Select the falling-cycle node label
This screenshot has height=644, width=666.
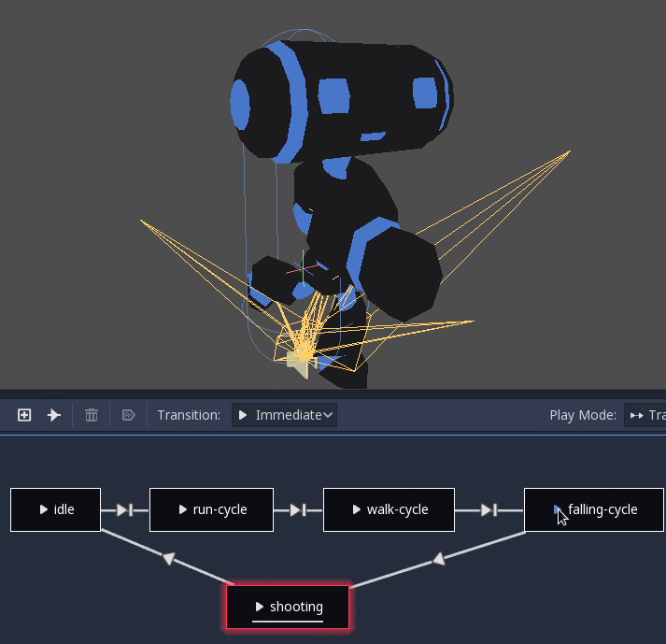click(602, 509)
